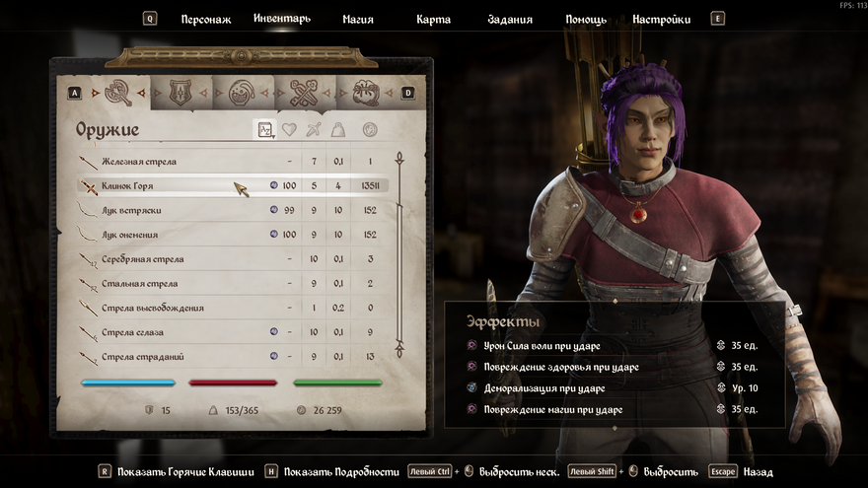Image resolution: width=868 pixels, height=488 pixels.
Task: Open the Armor category shield icon
Action: coord(180,93)
